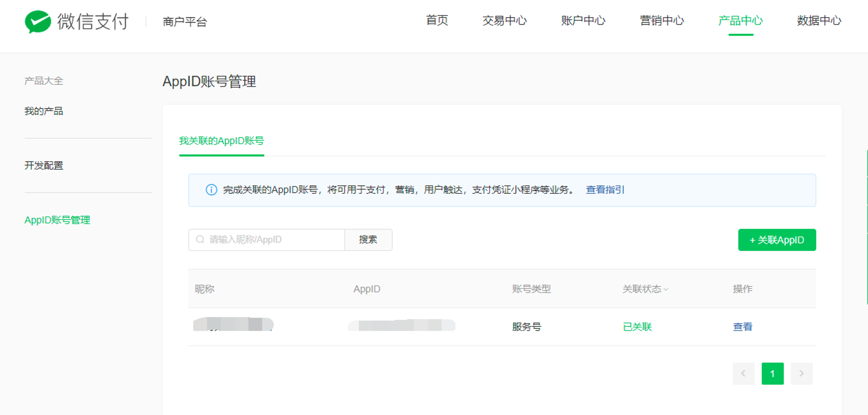Go to previous page arrow
This screenshot has width=868, height=415.
coord(743,373)
